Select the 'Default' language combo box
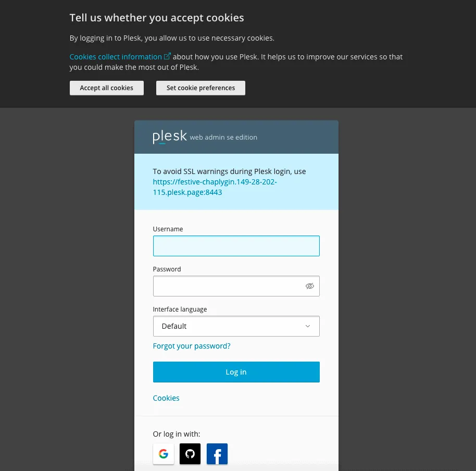The width and height of the screenshot is (476, 471). tap(236, 326)
